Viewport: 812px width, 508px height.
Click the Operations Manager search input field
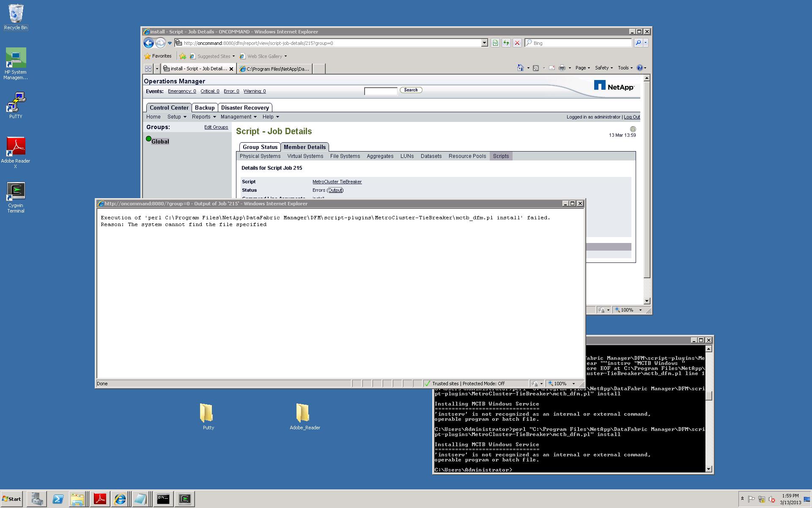[380, 91]
